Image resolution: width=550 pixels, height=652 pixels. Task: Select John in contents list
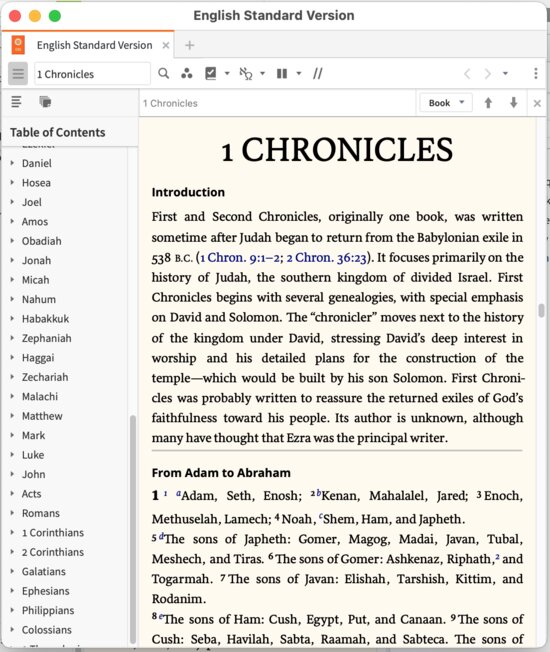34,474
